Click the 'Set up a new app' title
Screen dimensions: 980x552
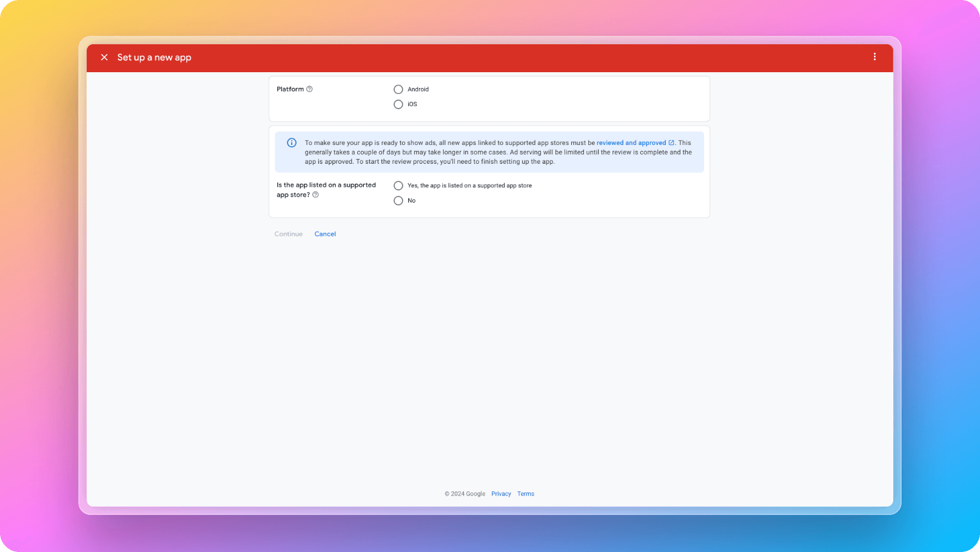pos(154,58)
